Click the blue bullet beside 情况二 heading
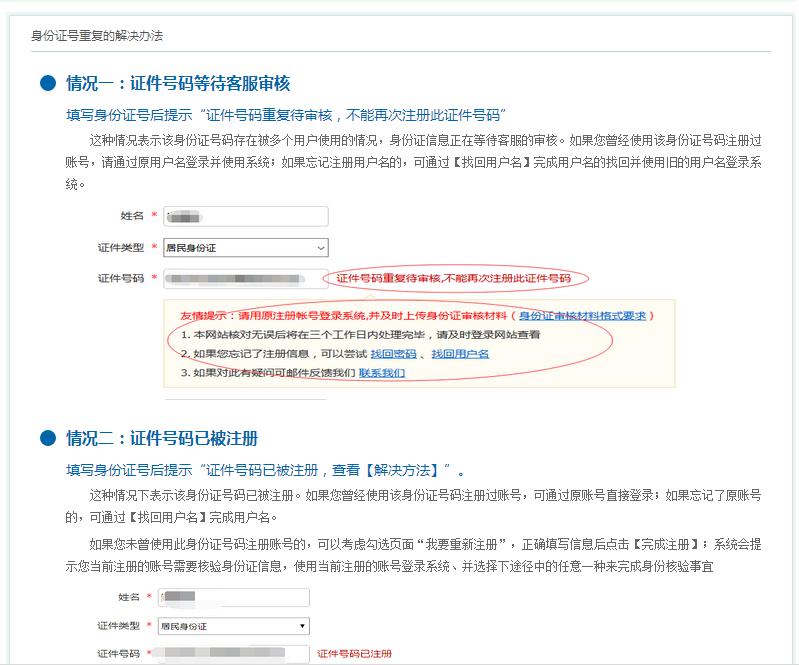 47,438
